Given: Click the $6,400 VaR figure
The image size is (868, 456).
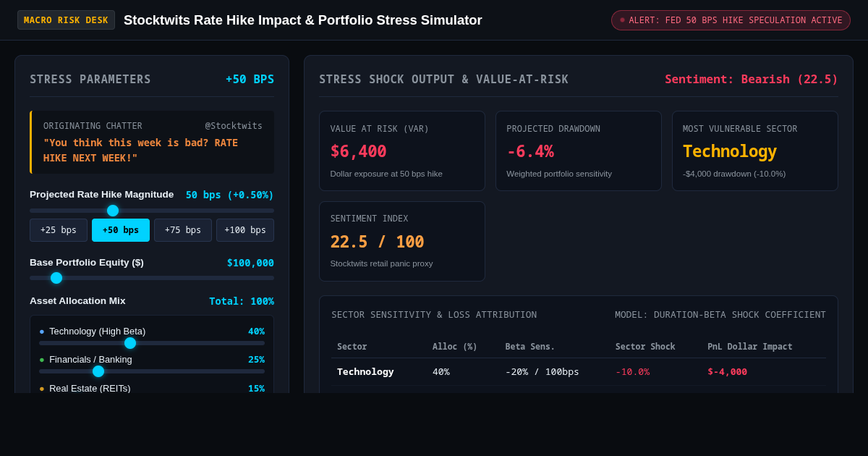Looking at the screenshot, I should pos(358,151).
